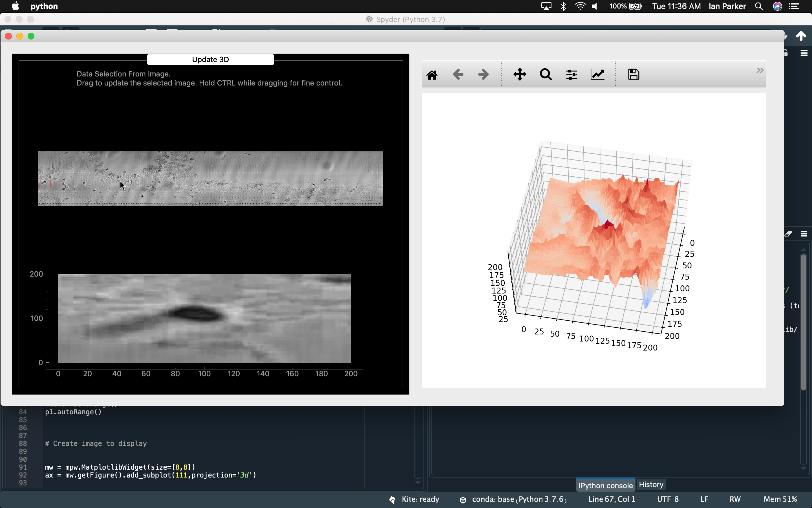Switch to the IPython console tab

point(605,485)
